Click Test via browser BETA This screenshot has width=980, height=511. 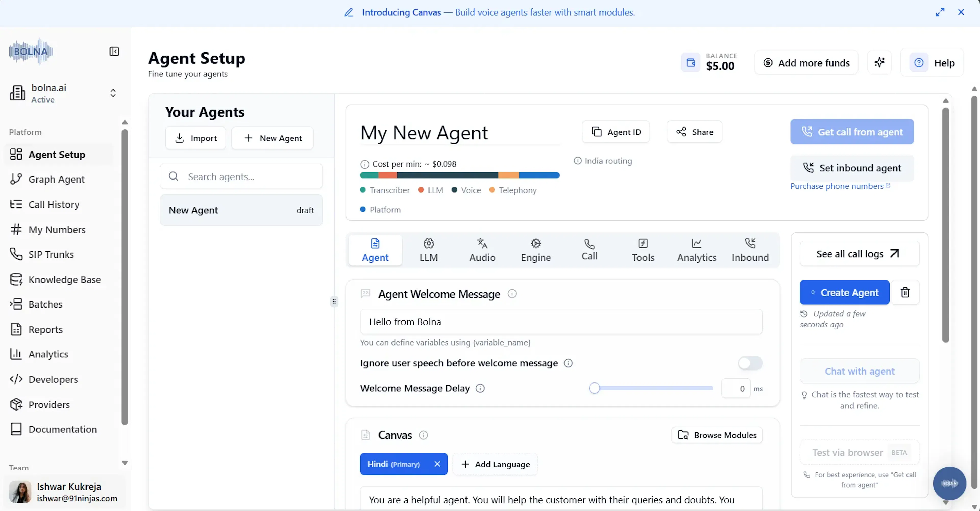(859, 452)
